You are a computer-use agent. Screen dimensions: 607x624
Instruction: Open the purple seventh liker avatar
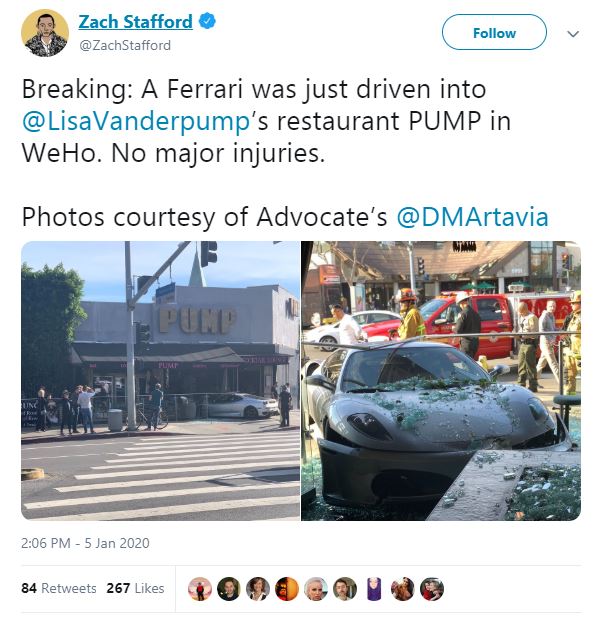[x=374, y=589]
